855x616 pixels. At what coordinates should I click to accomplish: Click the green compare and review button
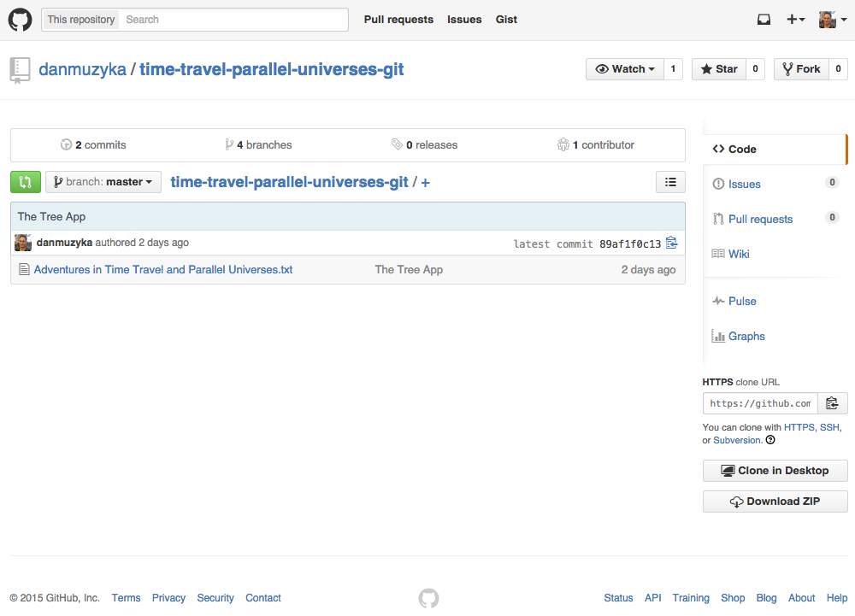point(26,182)
